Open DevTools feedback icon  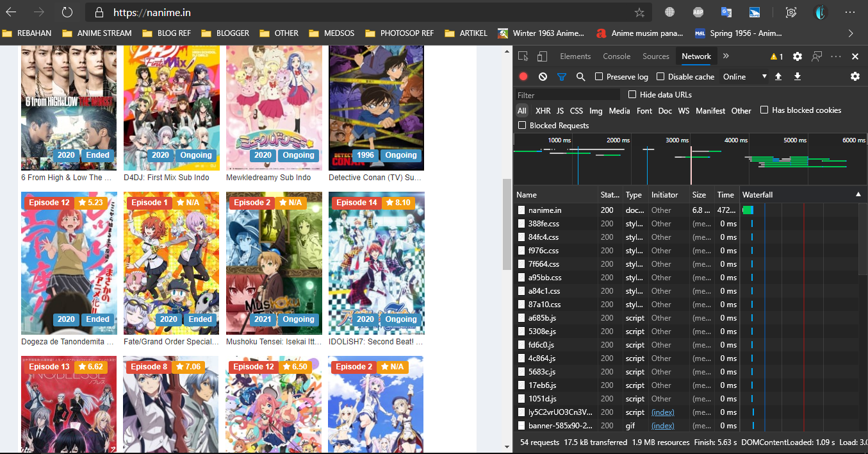[x=817, y=56]
